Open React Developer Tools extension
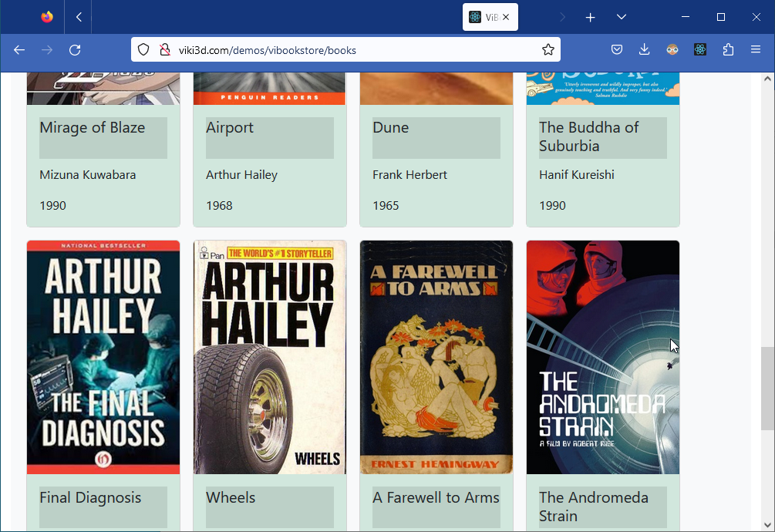 pyautogui.click(x=700, y=49)
